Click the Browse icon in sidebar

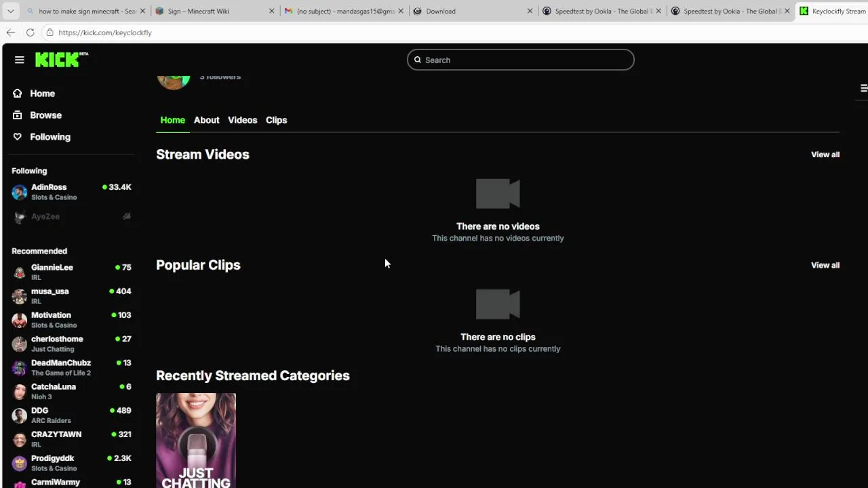tap(18, 115)
